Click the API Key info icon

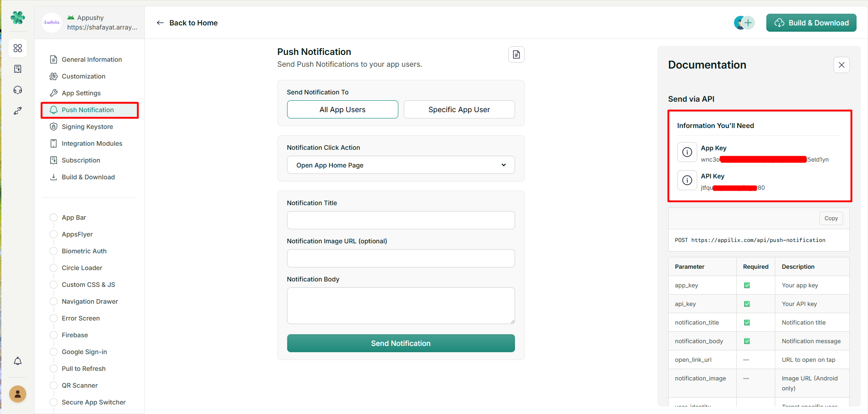tap(687, 180)
